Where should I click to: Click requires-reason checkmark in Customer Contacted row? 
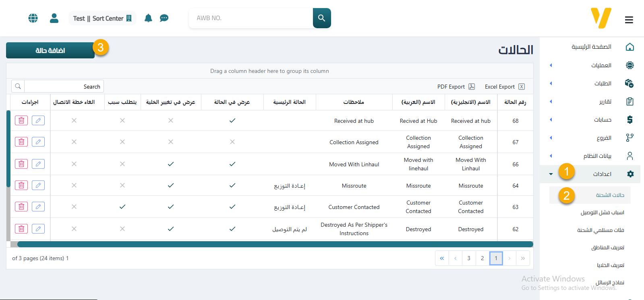(x=122, y=207)
